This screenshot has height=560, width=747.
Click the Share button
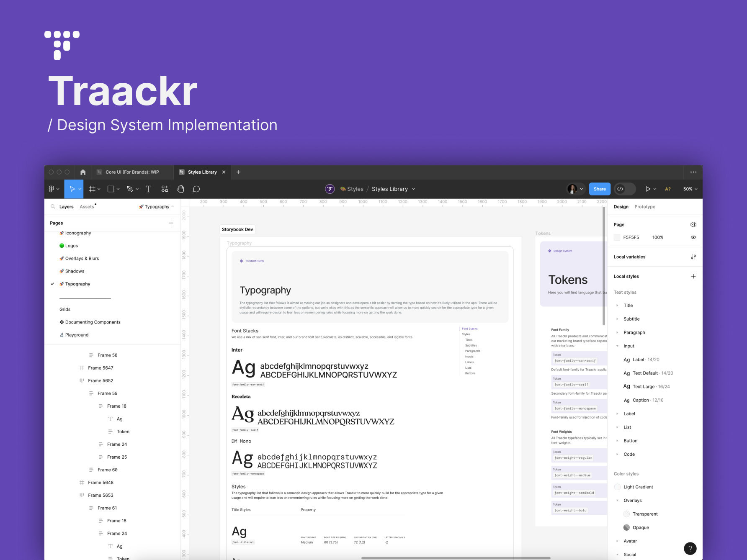[x=600, y=189]
